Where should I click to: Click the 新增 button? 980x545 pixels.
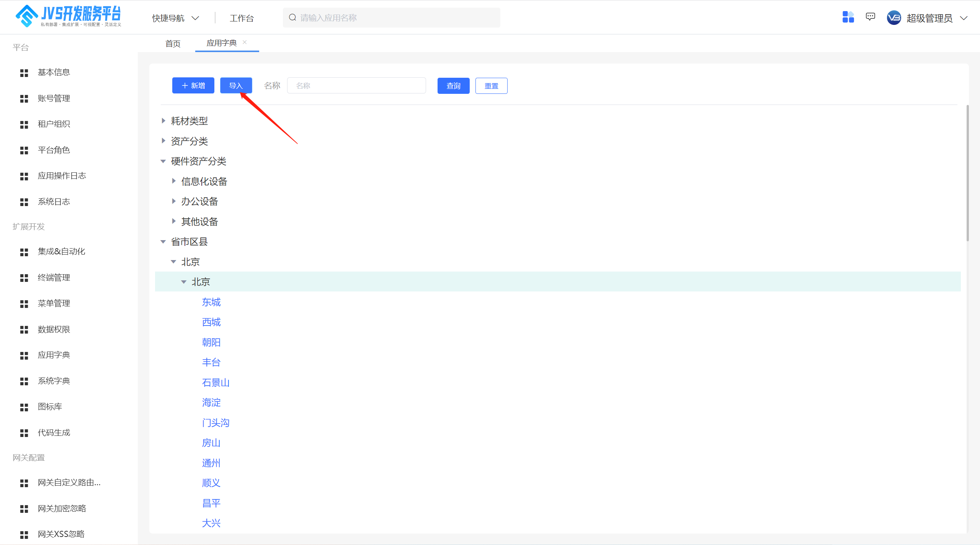tap(193, 85)
